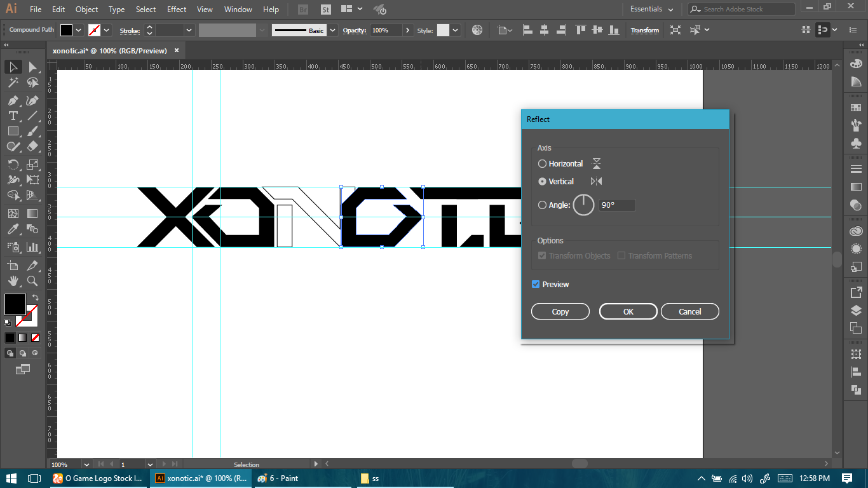Select the Magic Wand tool

click(13, 83)
